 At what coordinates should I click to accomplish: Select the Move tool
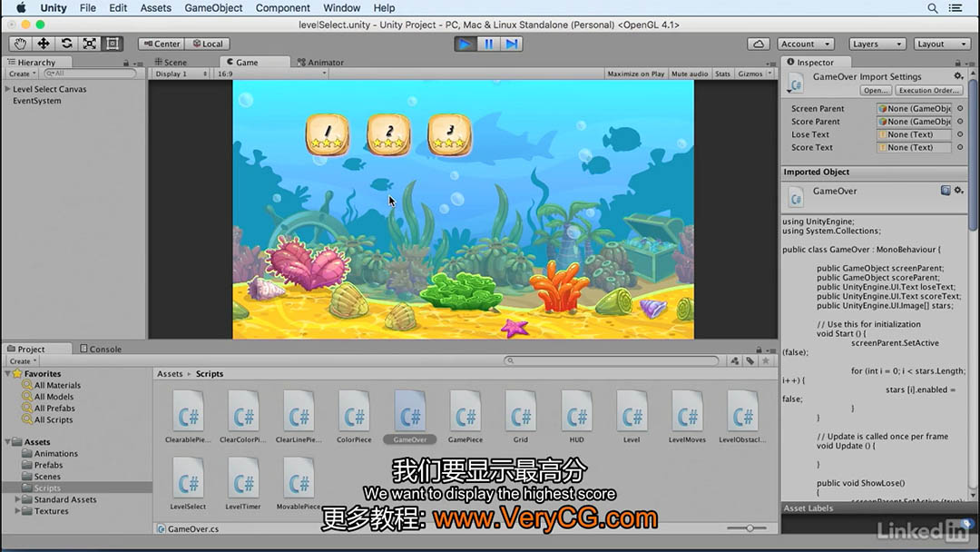pyautogui.click(x=44, y=44)
